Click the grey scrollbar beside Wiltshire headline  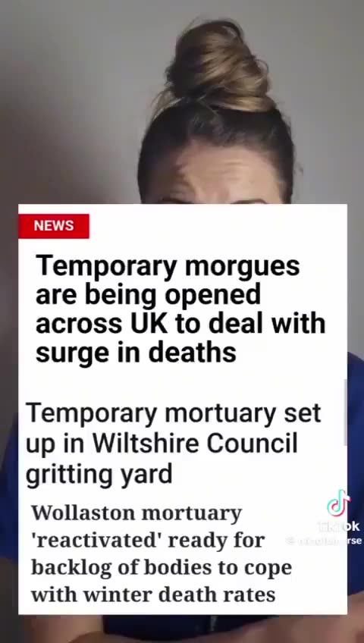point(345,412)
